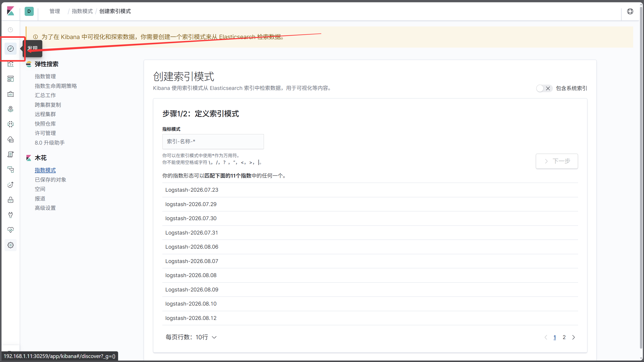This screenshot has width=644, height=362.
Task: Open 8.0 升级助手 link
Action: coord(50,143)
